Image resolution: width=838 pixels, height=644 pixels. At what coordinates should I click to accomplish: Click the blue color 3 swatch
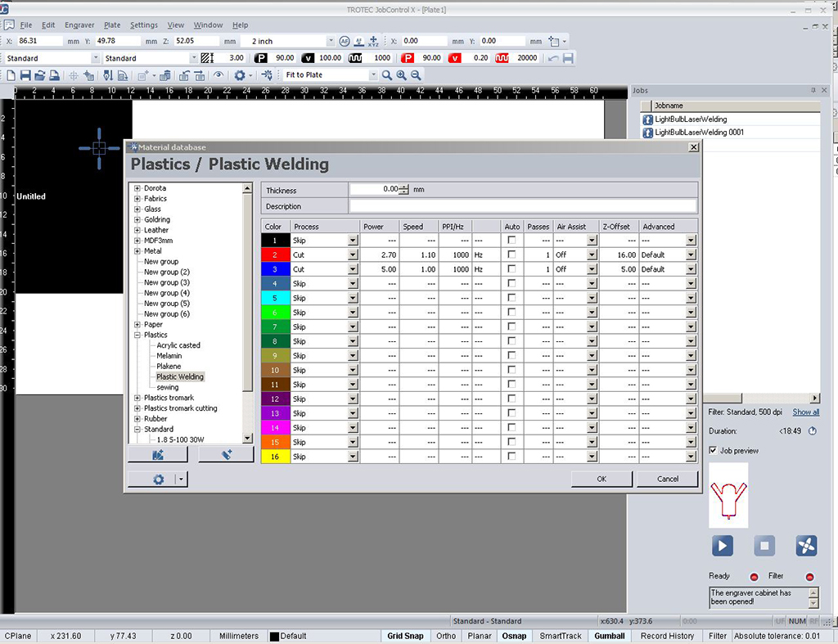(275, 270)
